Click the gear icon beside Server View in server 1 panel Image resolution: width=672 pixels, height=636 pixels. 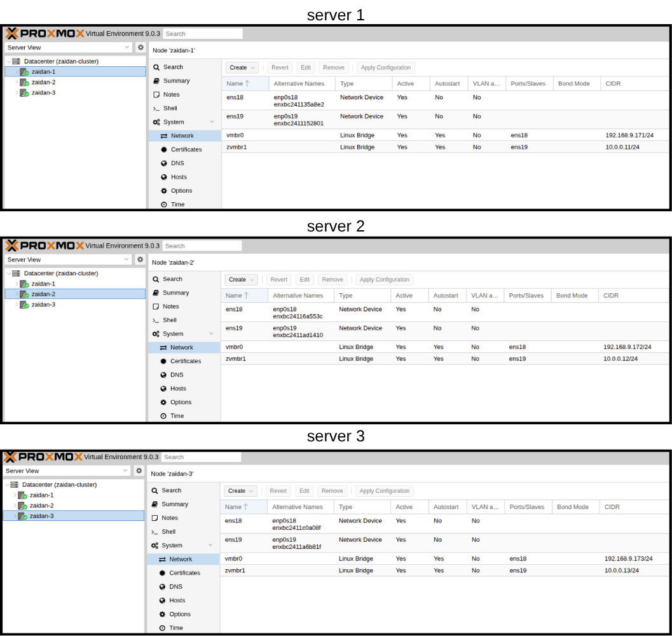click(141, 48)
